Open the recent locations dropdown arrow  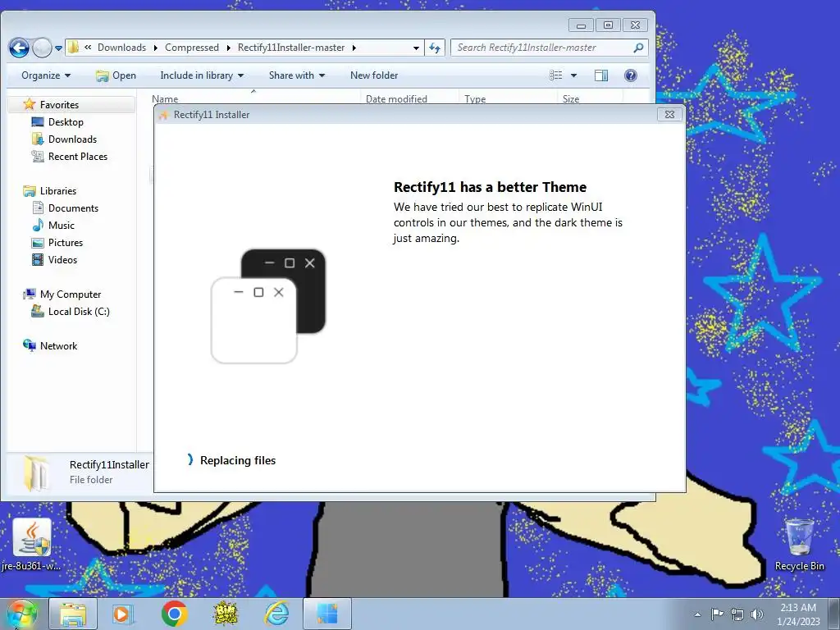pyautogui.click(x=58, y=48)
